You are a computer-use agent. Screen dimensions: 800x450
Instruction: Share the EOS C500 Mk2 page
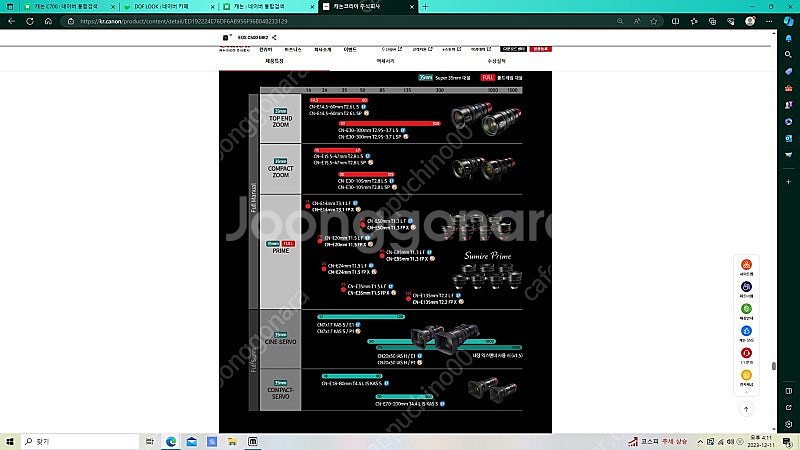click(274, 37)
